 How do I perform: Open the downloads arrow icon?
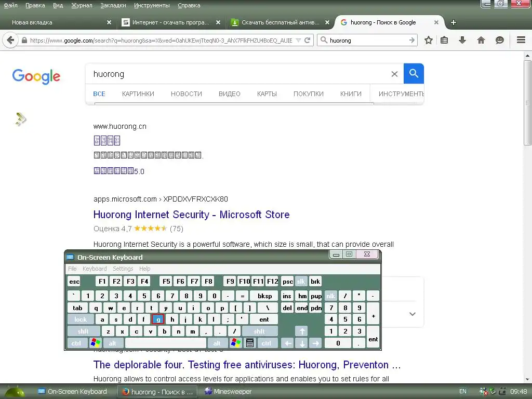click(x=462, y=41)
